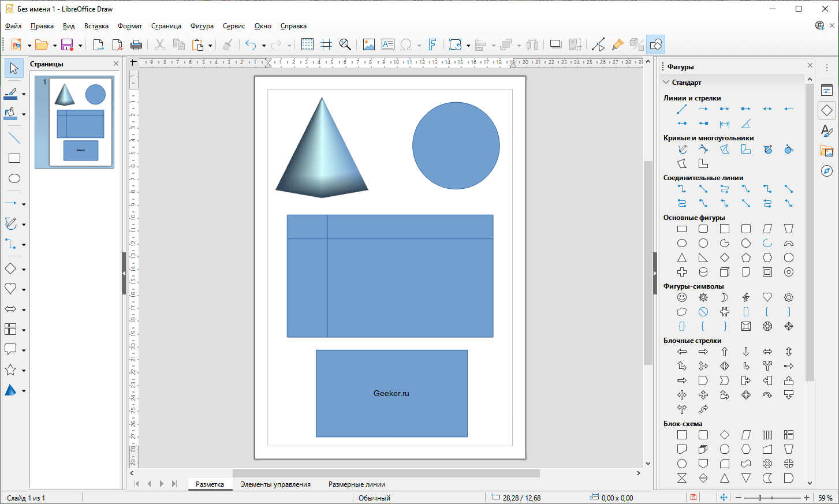
Task: Open the Fontwork text icon
Action: click(x=432, y=44)
